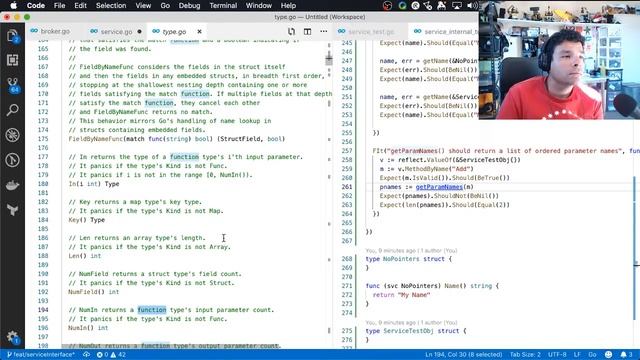Click the blame annotation above NoPointers struct

[x=411, y=251]
